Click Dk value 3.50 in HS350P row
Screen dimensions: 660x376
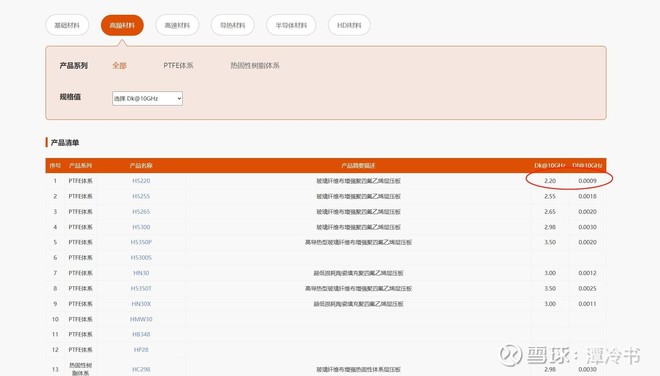[550, 243]
